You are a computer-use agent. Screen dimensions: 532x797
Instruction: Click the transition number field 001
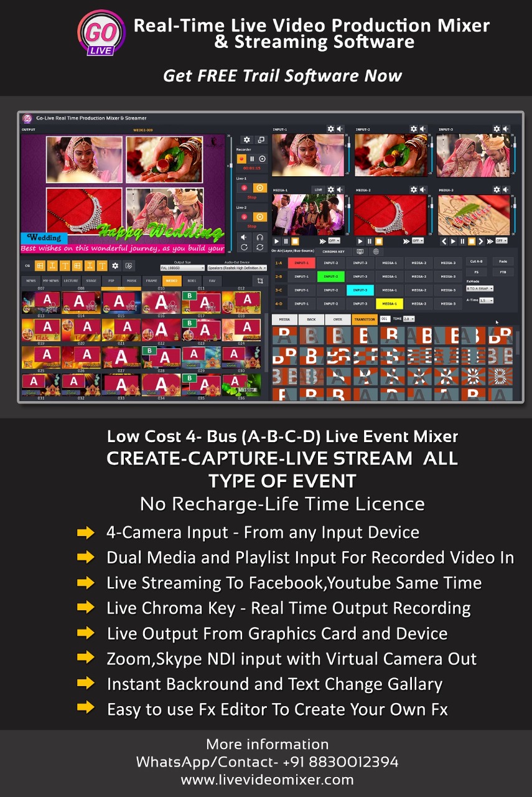[x=385, y=319]
